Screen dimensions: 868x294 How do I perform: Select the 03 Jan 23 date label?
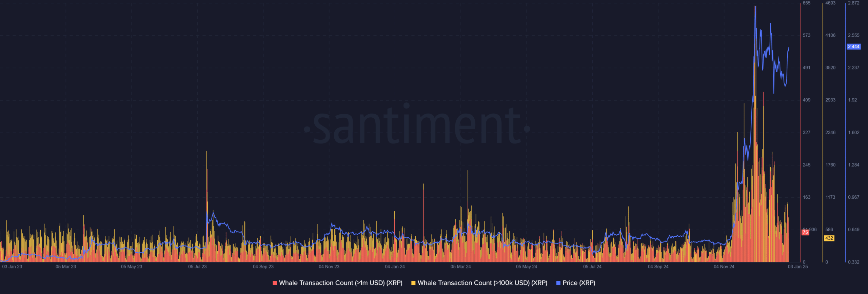[12, 267]
